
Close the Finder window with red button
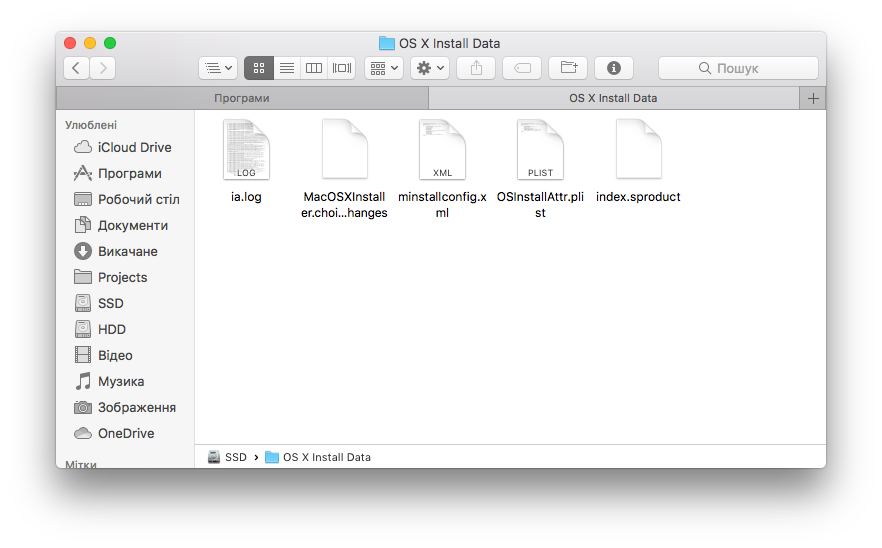pos(70,43)
